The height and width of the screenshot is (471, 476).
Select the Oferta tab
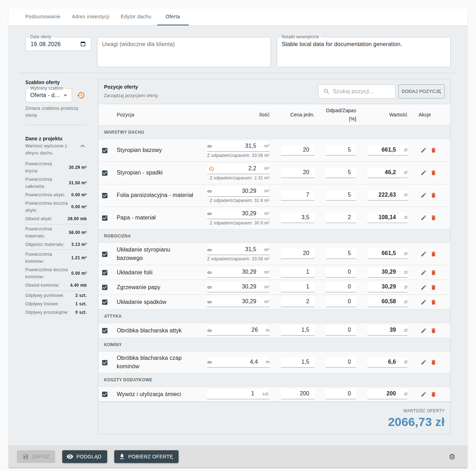coord(173,17)
